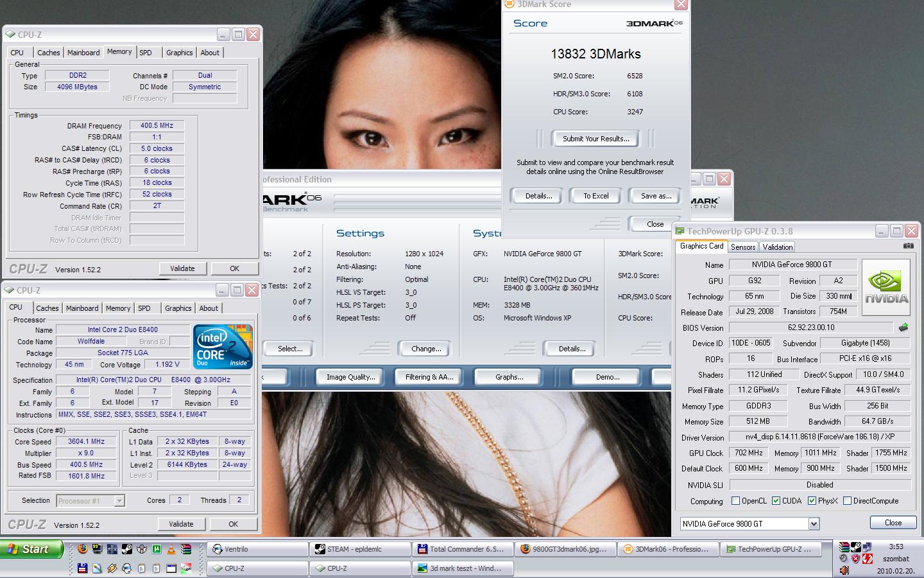This screenshot has width=924, height=578.
Task: Open the 99 monitor icon in quick launch
Action: click(97, 549)
